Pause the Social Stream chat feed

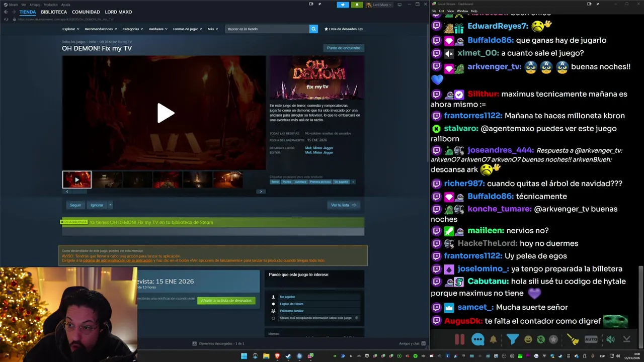coord(459,339)
